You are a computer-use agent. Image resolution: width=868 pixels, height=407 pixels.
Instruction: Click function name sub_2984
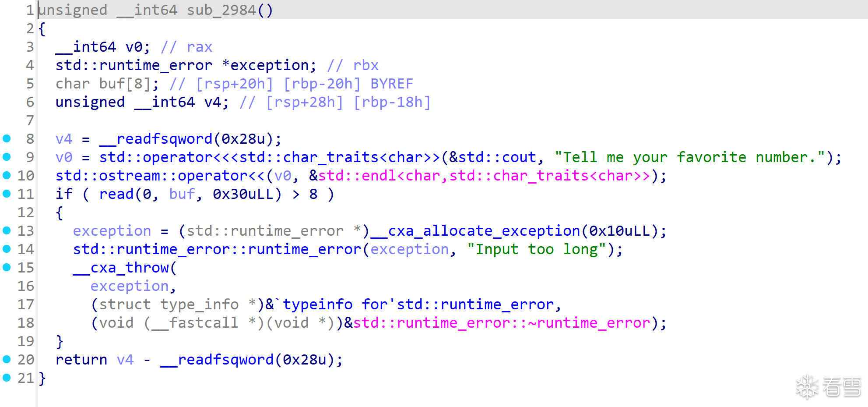click(221, 10)
